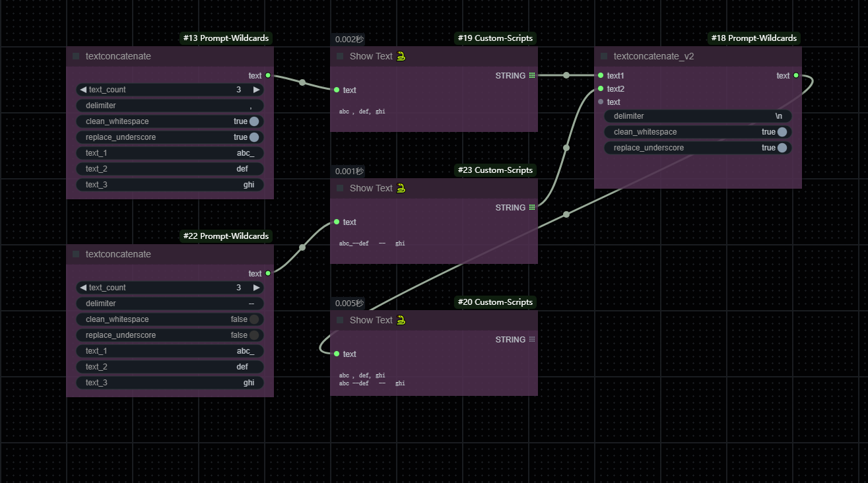Edit text_2 field in node #22
The width and height of the screenshot is (868, 483).
point(170,367)
